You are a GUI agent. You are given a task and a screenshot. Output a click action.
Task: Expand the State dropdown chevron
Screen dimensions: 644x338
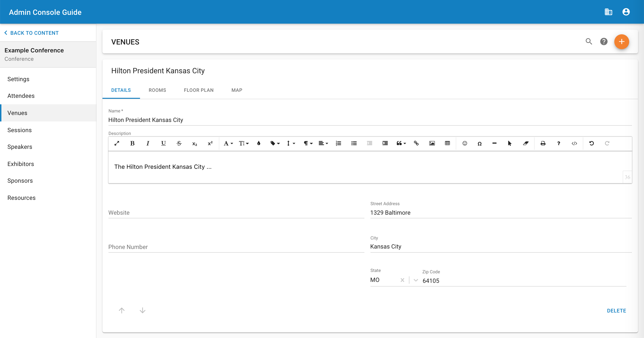pos(415,280)
